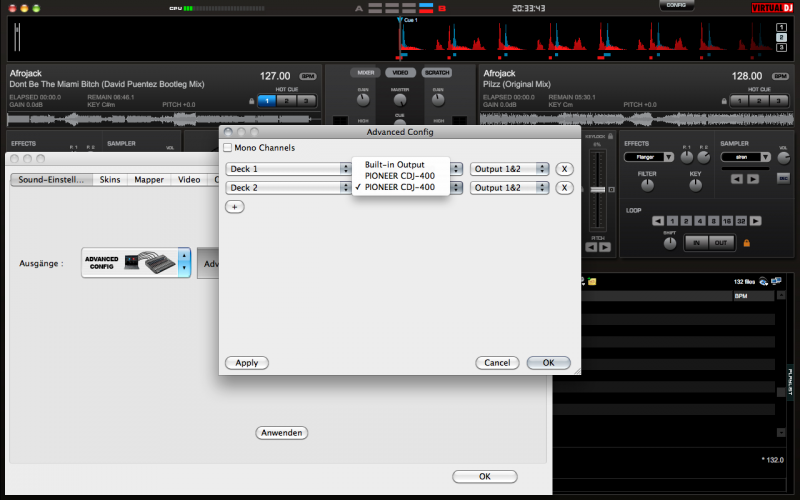
Task: Set loop length to 16 beats
Action: tap(727, 221)
